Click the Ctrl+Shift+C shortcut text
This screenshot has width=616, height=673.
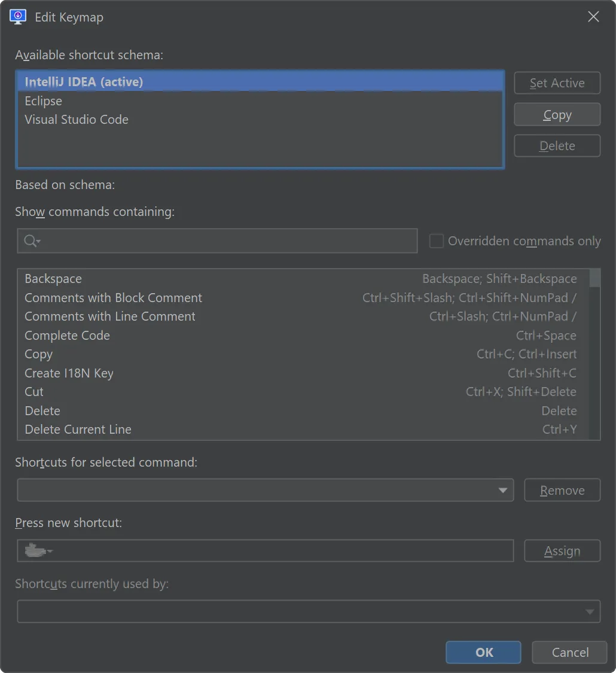[542, 373]
